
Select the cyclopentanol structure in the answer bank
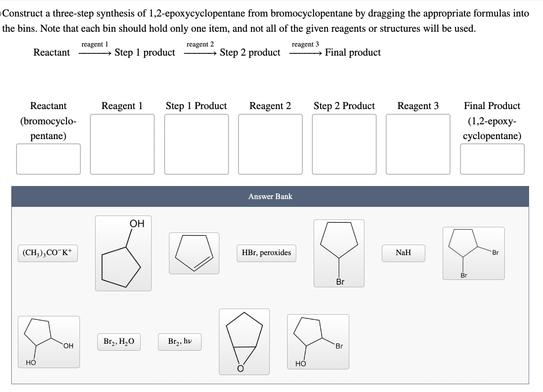[x=123, y=253]
